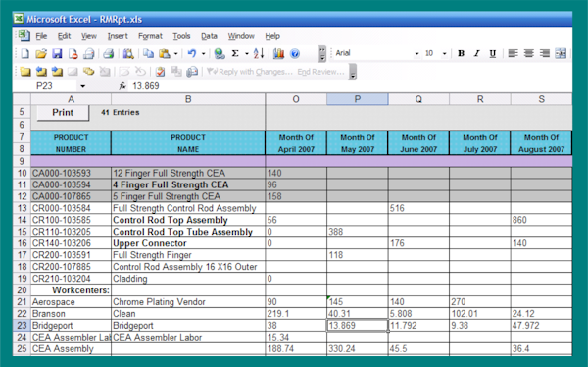588x367 pixels.
Task: Click the Excel document icon beside File menu
Action: click(x=24, y=36)
